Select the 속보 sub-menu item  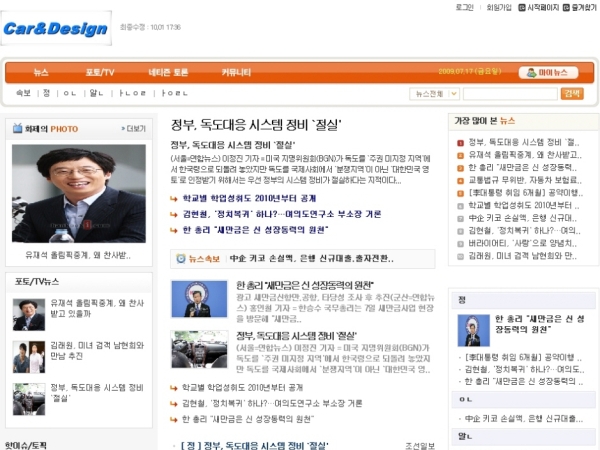[23, 93]
